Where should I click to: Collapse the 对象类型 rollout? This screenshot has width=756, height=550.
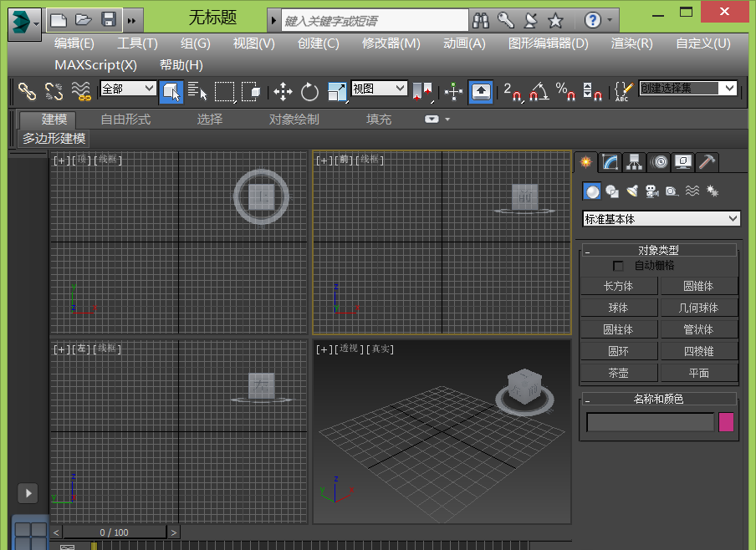[659, 250]
